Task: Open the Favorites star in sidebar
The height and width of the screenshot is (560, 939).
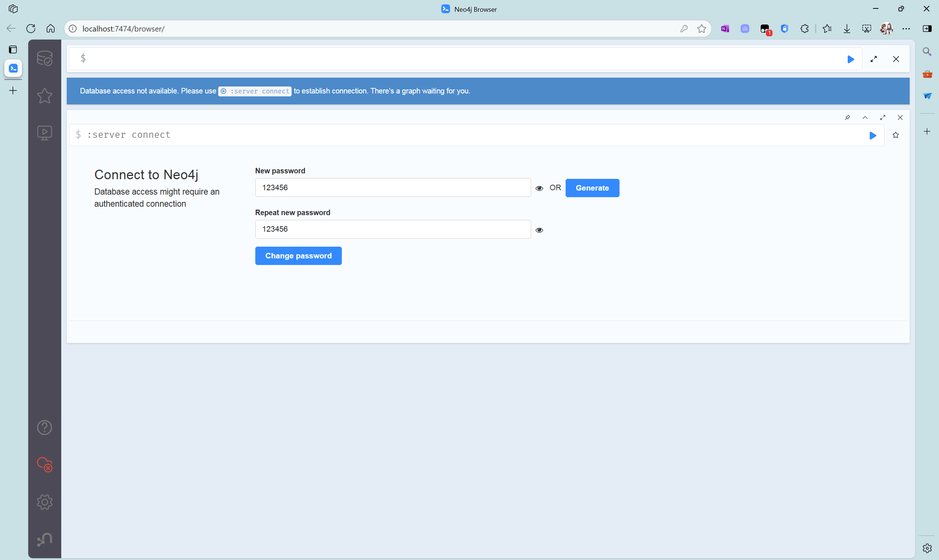Action: pos(44,96)
